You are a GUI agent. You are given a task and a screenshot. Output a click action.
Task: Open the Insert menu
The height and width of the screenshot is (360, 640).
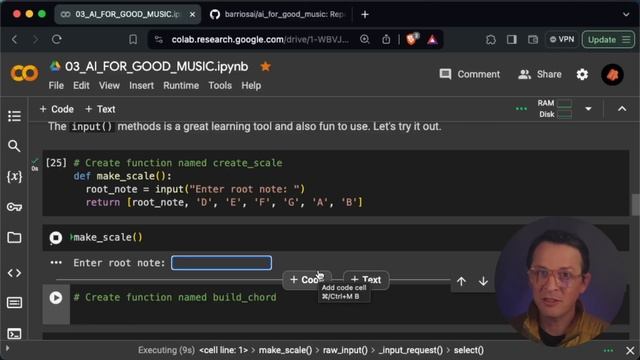tap(142, 85)
